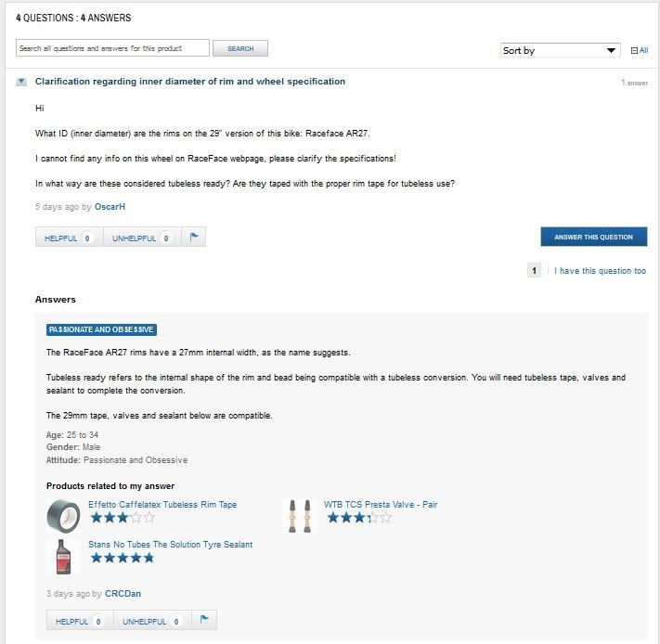660x644 pixels.
Task: Focus the questions and answers search field
Action: (111, 48)
